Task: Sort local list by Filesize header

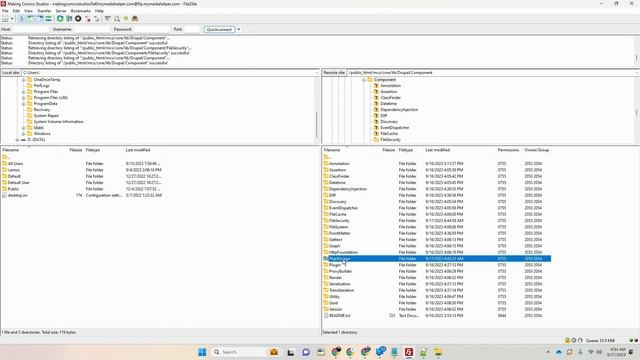Action: [x=75, y=150]
